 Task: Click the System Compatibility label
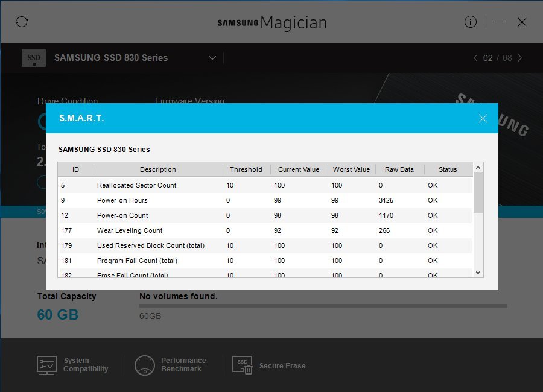[86, 365]
